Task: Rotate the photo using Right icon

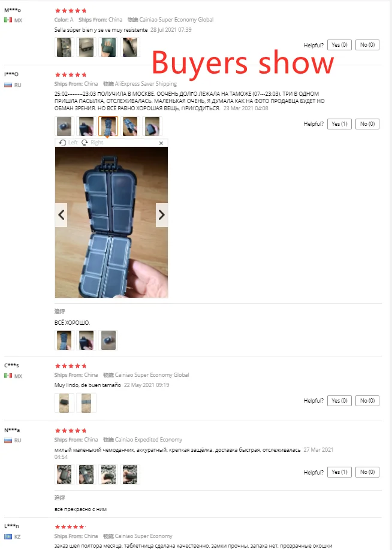Action: pos(93,143)
